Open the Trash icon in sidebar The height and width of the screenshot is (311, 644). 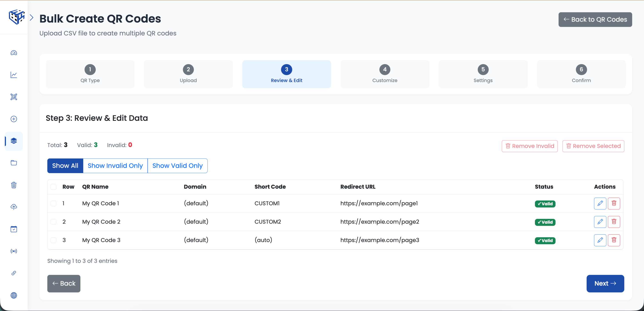14,185
